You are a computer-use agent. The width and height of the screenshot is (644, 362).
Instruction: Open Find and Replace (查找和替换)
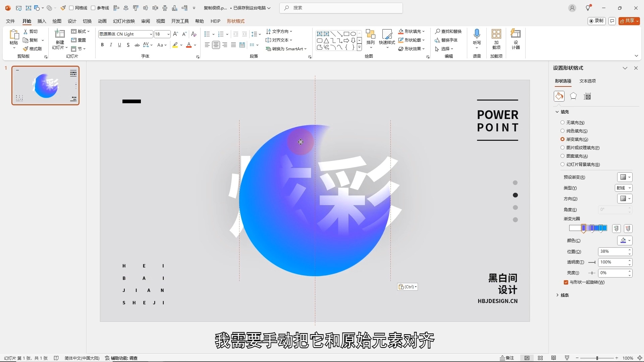(x=448, y=31)
